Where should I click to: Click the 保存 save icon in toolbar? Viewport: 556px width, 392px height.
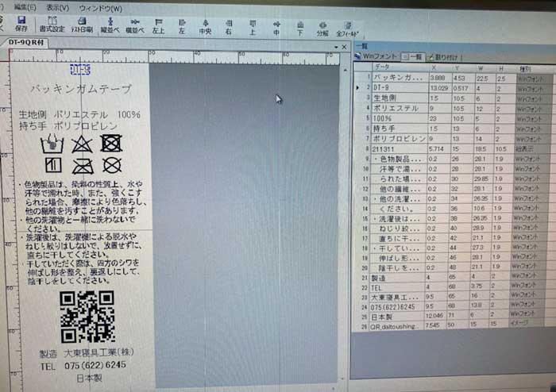[21, 24]
